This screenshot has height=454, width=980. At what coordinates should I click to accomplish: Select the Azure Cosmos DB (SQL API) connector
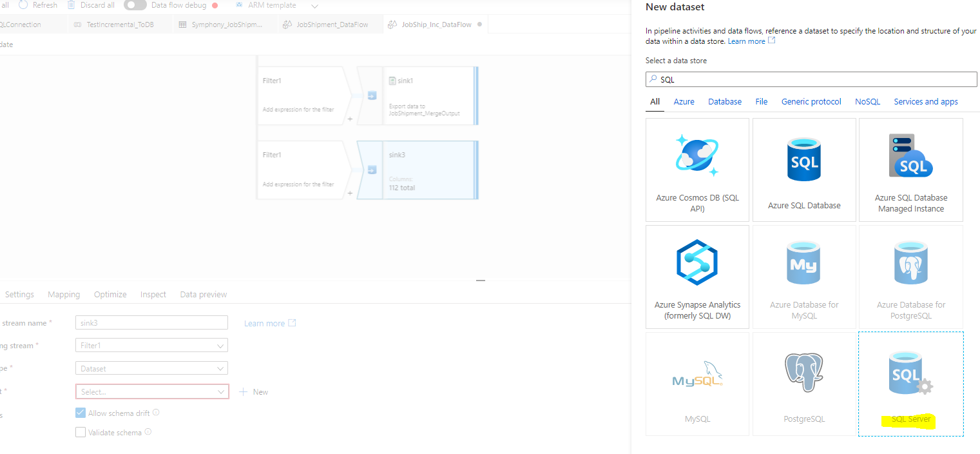(x=697, y=170)
